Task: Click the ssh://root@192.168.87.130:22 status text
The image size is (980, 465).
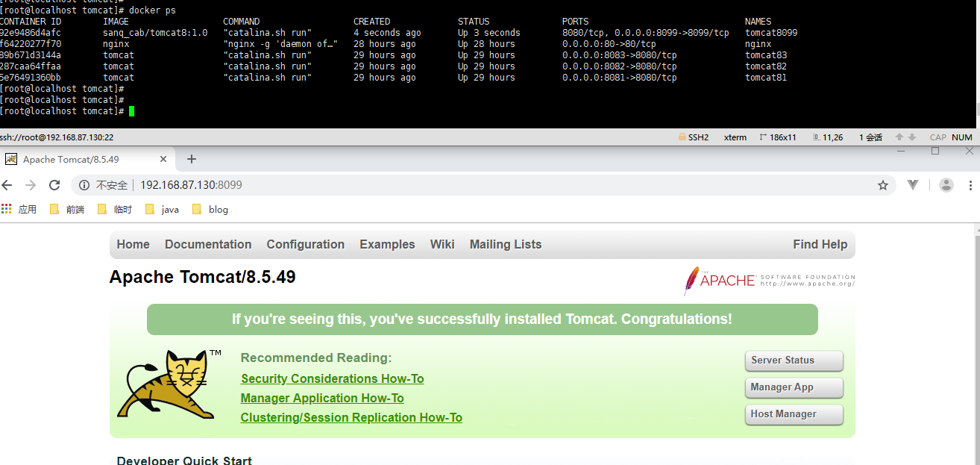Action: click(x=57, y=137)
